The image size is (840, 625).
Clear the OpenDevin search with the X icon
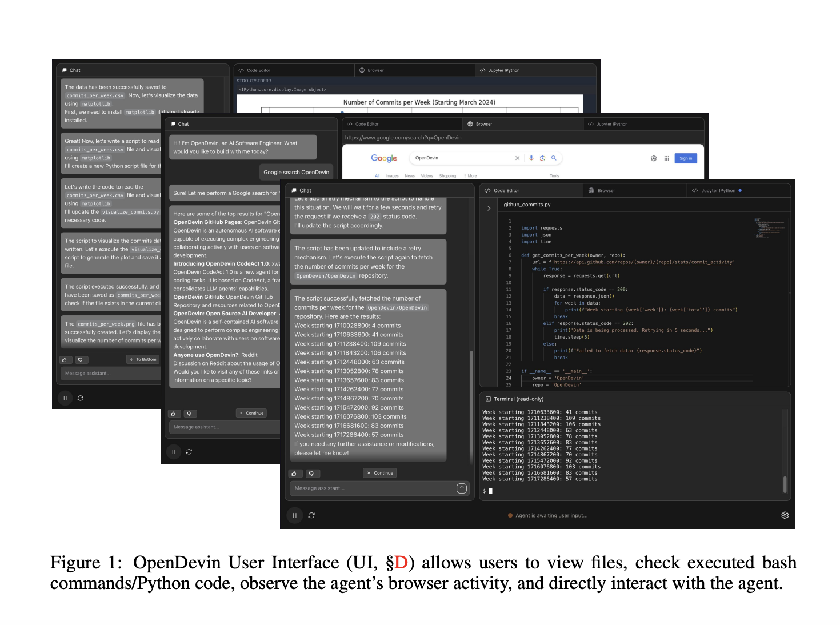click(x=518, y=158)
